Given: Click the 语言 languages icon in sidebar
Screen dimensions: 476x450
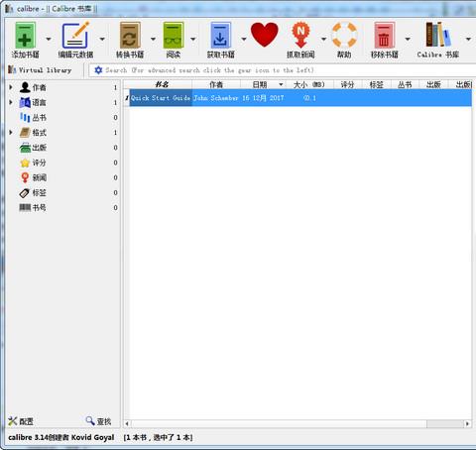Looking at the screenshot, I should click(x=25, y=102).
